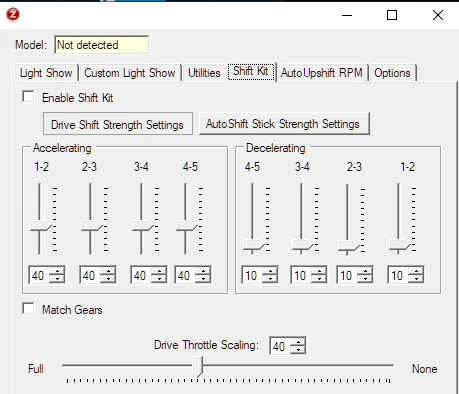
Task: Click the Accelerating 3-4 slider thumb
Action: (142, 226)
